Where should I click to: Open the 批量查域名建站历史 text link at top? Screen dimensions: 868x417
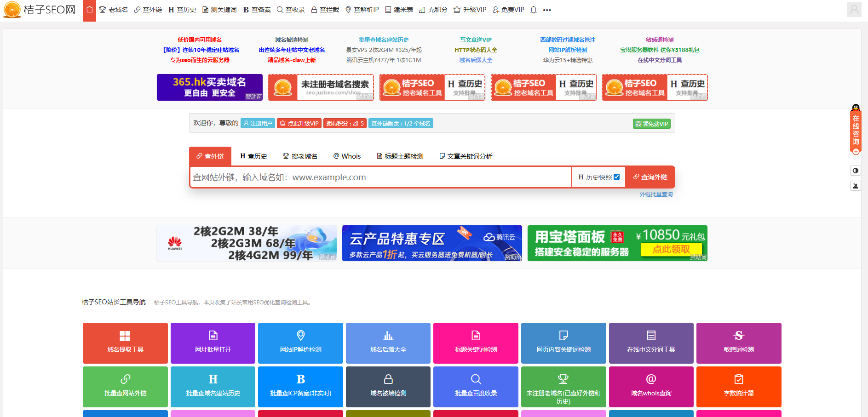(x=384, y=40)
